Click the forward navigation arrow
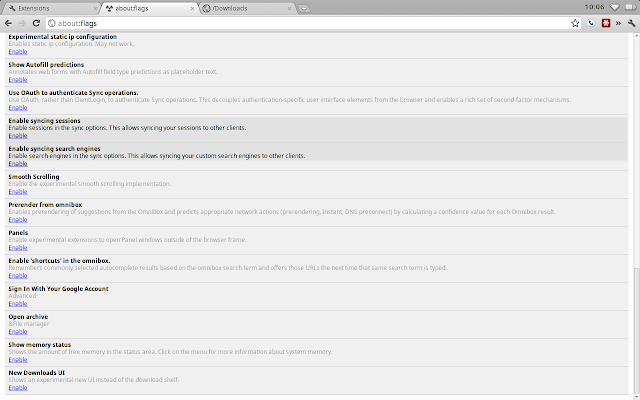Viewport: 640px width, 400px height. click(x=22, y=23)
